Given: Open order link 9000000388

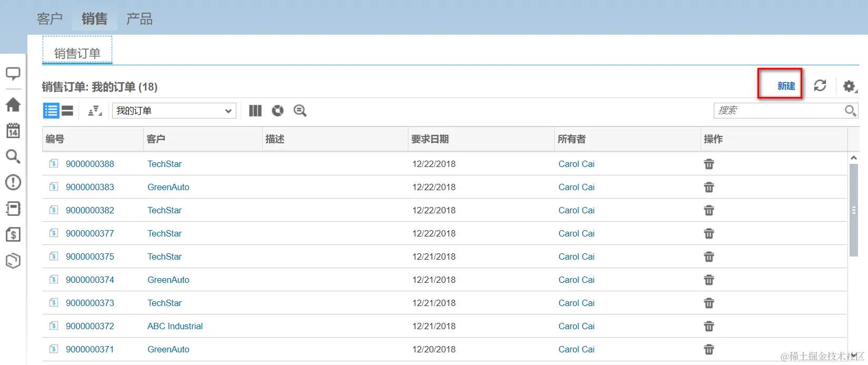Looking at the screenshot, I should pyautogui.click(x=90, y=164).
